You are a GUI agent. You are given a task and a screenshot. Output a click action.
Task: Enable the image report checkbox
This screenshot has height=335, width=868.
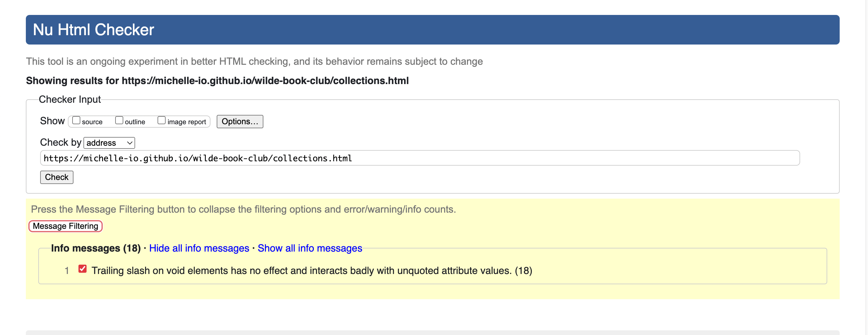(x=161, y=120)
